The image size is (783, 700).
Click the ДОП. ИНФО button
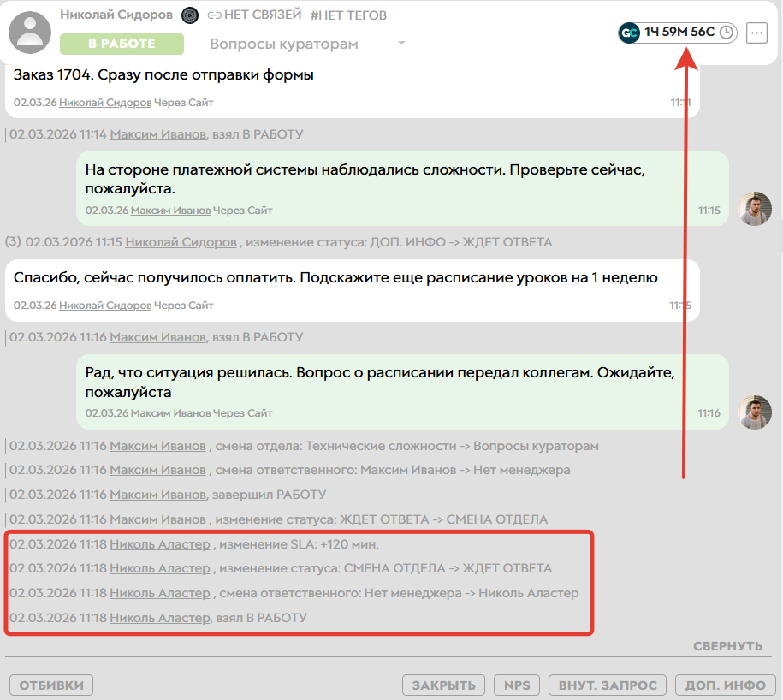coord(725,685)
